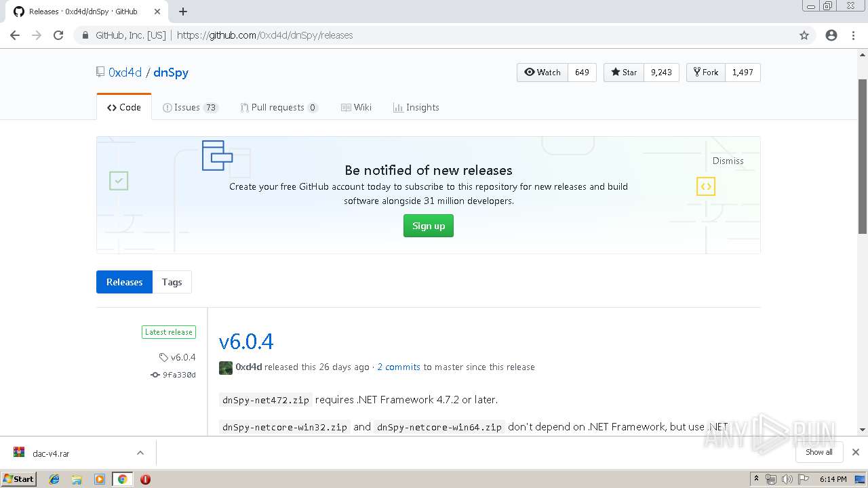Click the Latest release badge
Viewport: 868px width, 488px height.
click(x=169, y=332)
